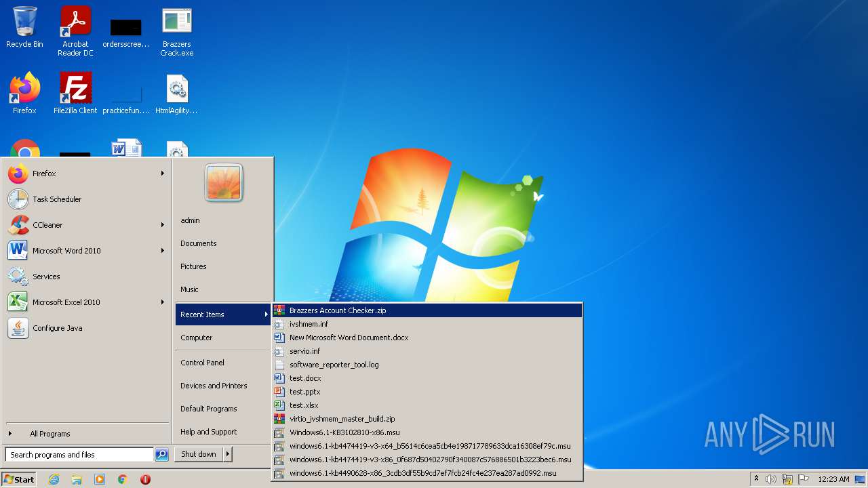Show hidden tray icons arrow
868x488 pixels.
[756, 479]
